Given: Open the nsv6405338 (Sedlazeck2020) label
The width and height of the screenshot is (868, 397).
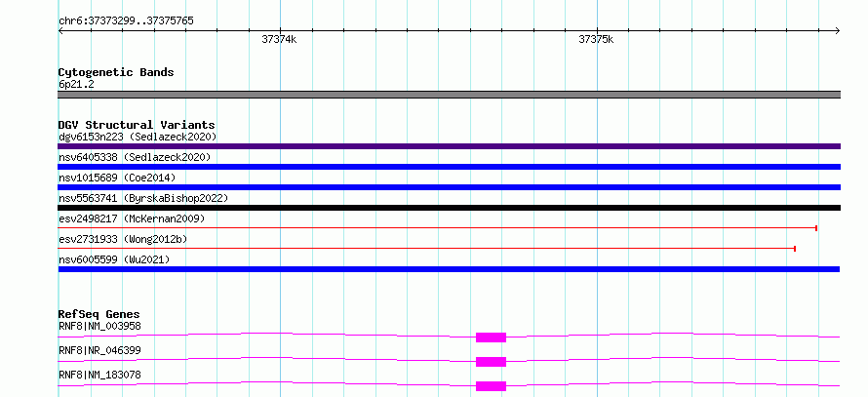Looking at the screenshot, I should [x=135, y=157].
